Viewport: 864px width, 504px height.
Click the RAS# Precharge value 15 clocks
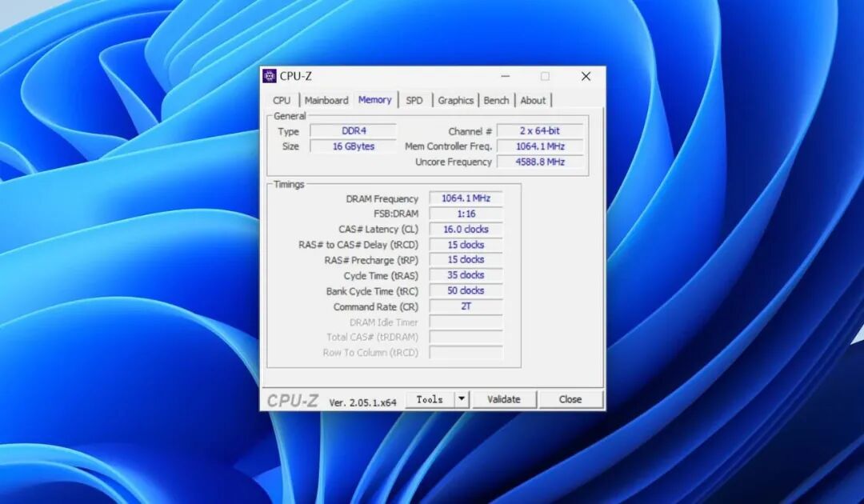(x=466, y=259)
